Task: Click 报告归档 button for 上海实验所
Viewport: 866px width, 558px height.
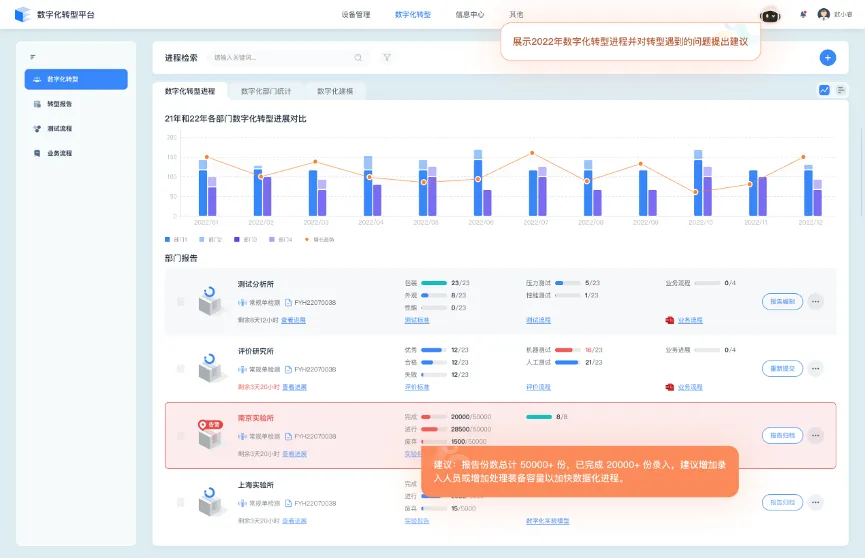Action: [782, 502]
